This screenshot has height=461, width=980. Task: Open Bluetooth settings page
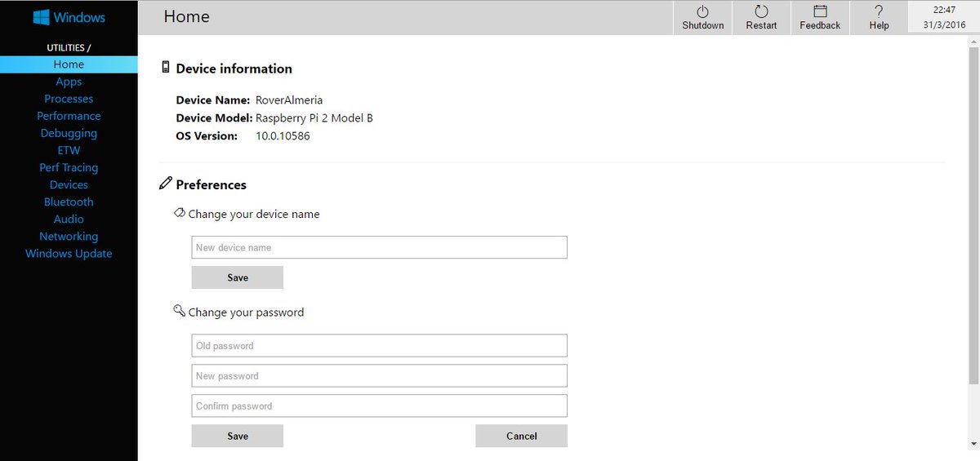[69, 202]
